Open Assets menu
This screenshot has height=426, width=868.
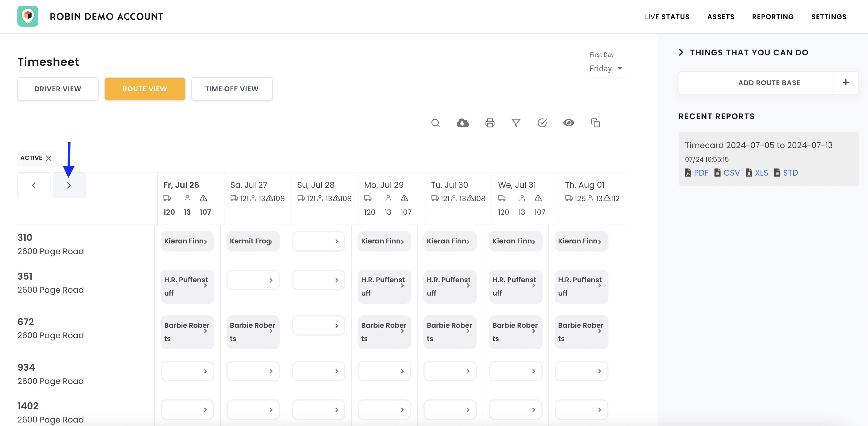[721, 17]
